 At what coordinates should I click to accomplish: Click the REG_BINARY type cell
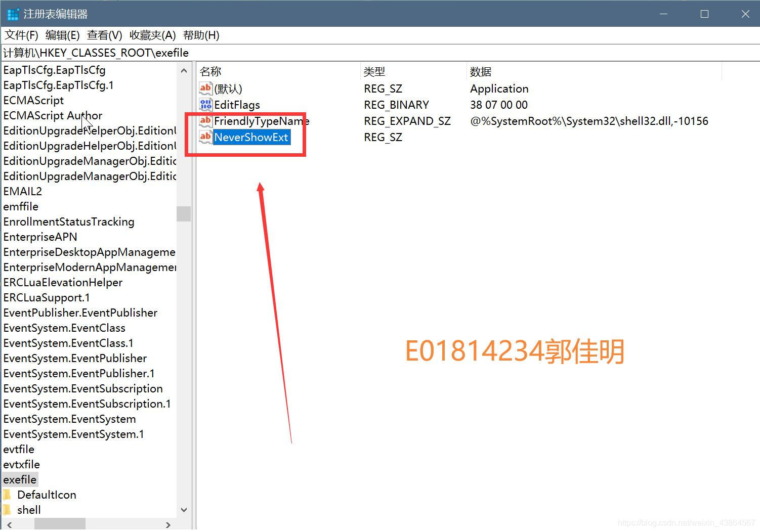[x=396, y=105]
